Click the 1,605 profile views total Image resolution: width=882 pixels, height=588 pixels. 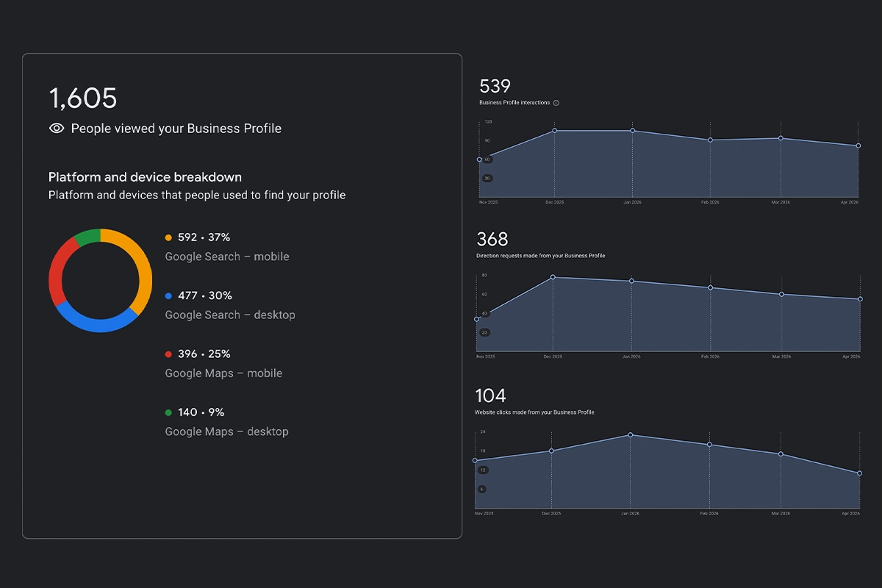(x=83, y=98)
